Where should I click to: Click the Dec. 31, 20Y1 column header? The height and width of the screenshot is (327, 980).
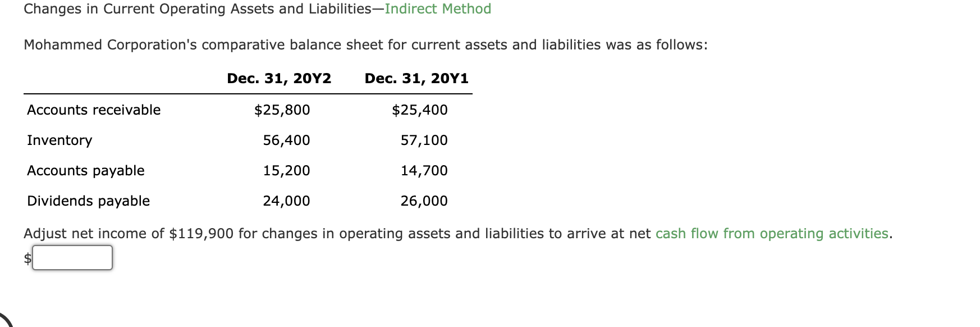[x=417, y=79]
